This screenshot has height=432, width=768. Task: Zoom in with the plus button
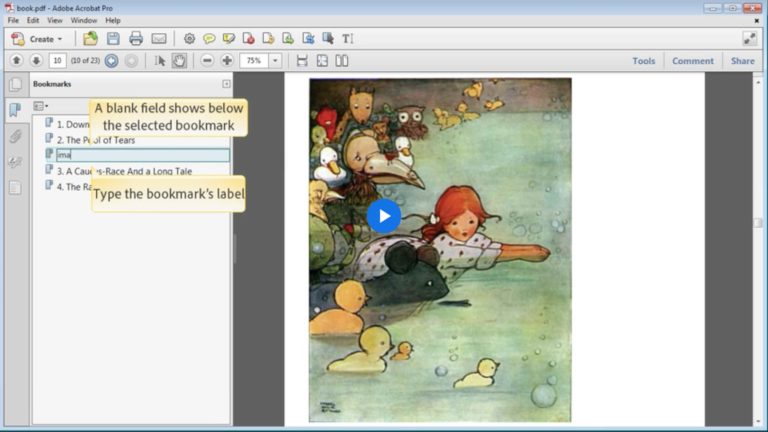227,61
